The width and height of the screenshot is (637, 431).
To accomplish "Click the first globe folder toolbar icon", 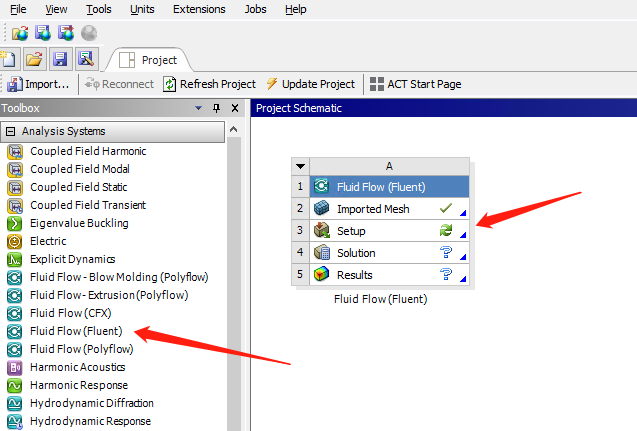I will coord(20,33).
